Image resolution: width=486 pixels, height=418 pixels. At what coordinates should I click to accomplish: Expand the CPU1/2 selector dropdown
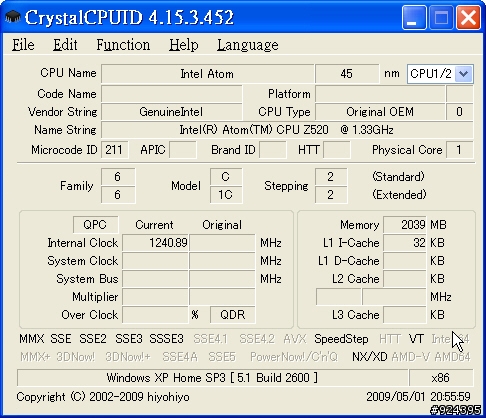point(464,74)
